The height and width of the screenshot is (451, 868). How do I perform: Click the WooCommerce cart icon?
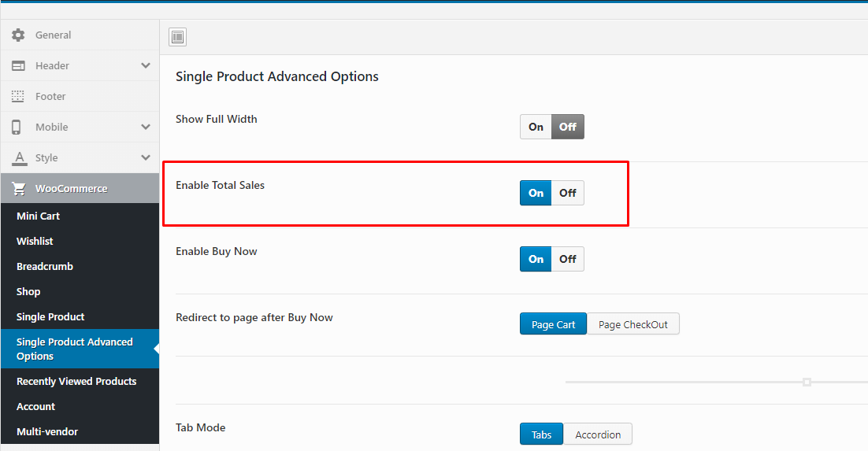coord(19,189)
